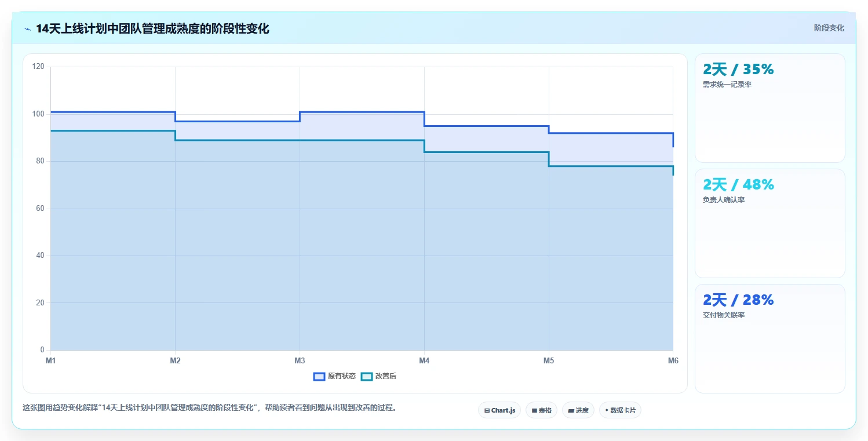Click the 20 y-axis label
Screen dimensions: 868x441
[41, 303]
